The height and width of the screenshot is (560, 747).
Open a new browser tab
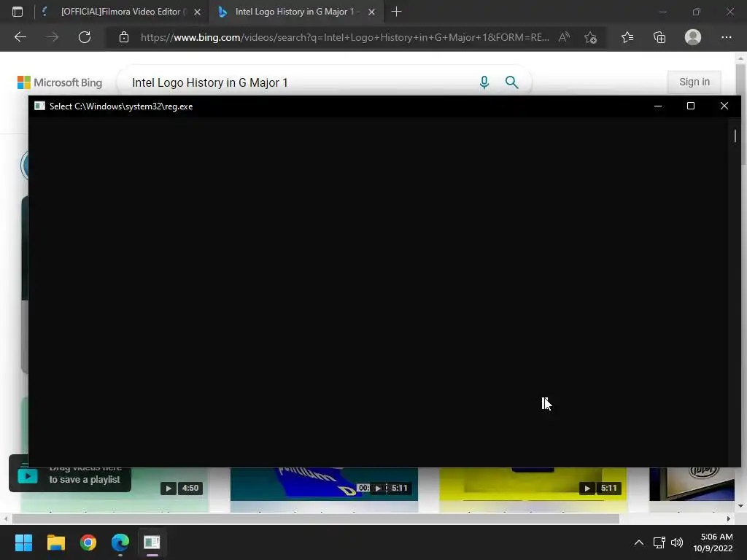coord(396,12)
